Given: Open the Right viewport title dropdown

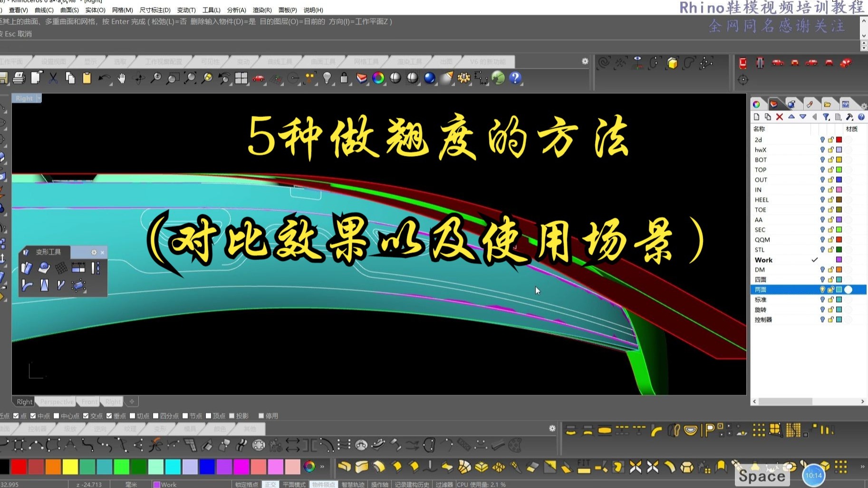Looking at the screenshot, I should point(39,98).
